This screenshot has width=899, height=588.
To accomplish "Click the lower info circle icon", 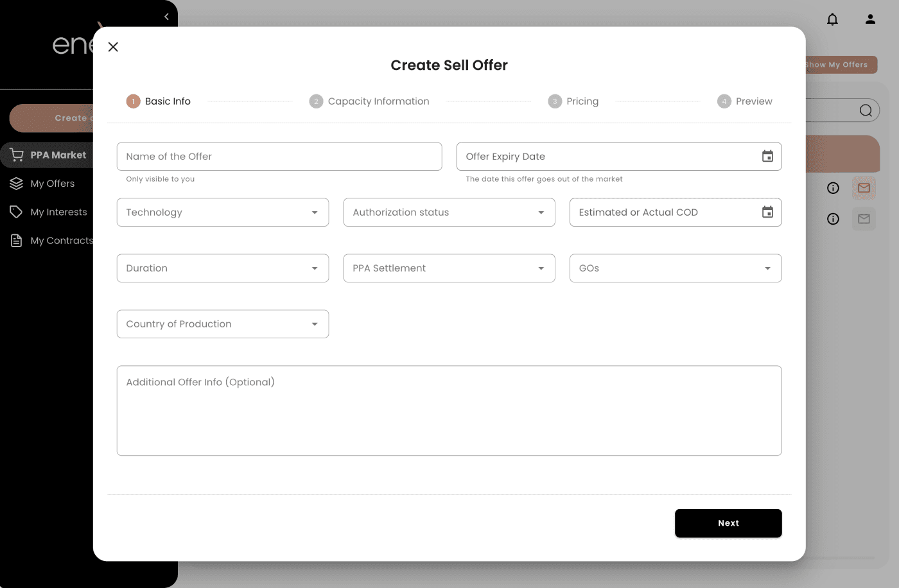I will 833,219.
